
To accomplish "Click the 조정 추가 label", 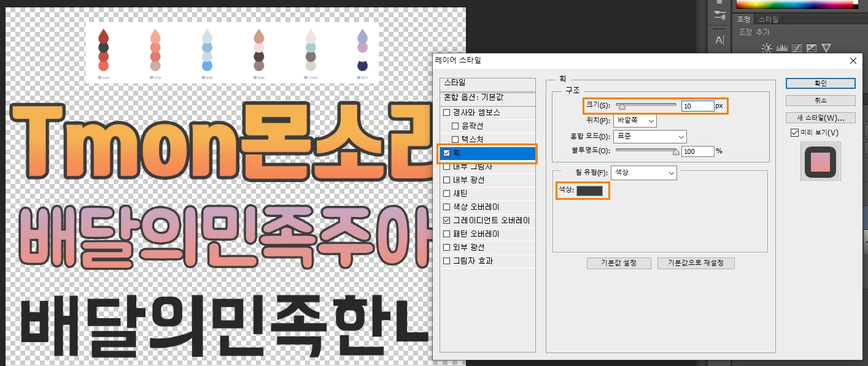I will pos(754,32).
